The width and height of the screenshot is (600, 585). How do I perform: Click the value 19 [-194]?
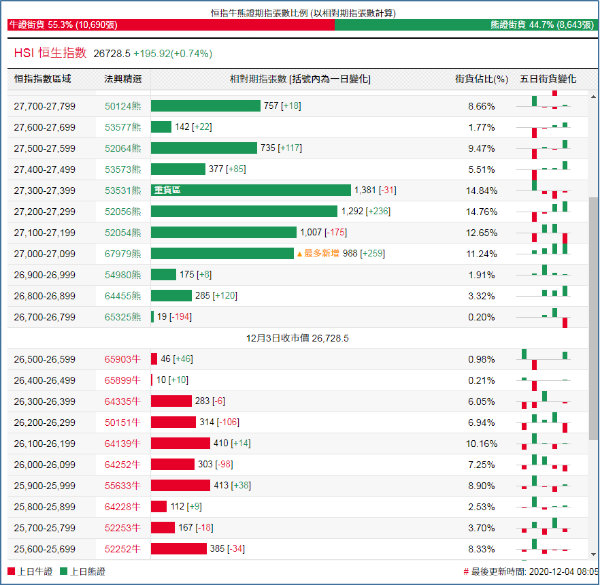pos(174,317)
